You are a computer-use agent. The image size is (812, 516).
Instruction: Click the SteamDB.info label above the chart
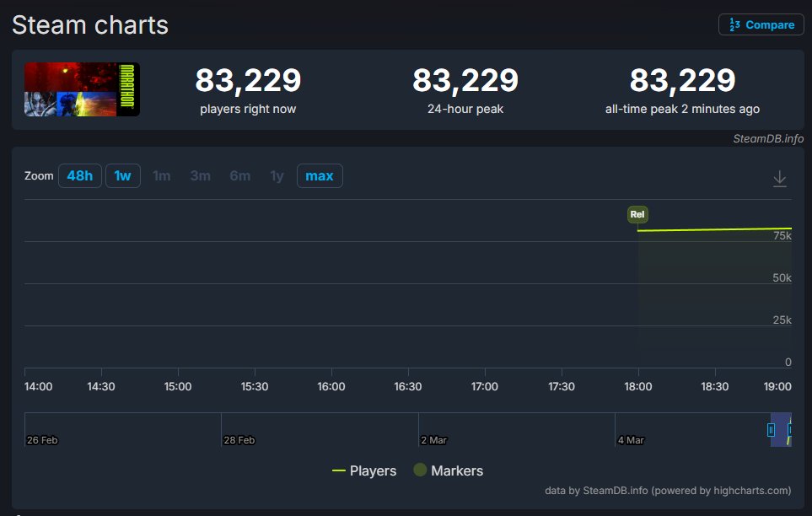pyautogui.click(x=768, y=138)
